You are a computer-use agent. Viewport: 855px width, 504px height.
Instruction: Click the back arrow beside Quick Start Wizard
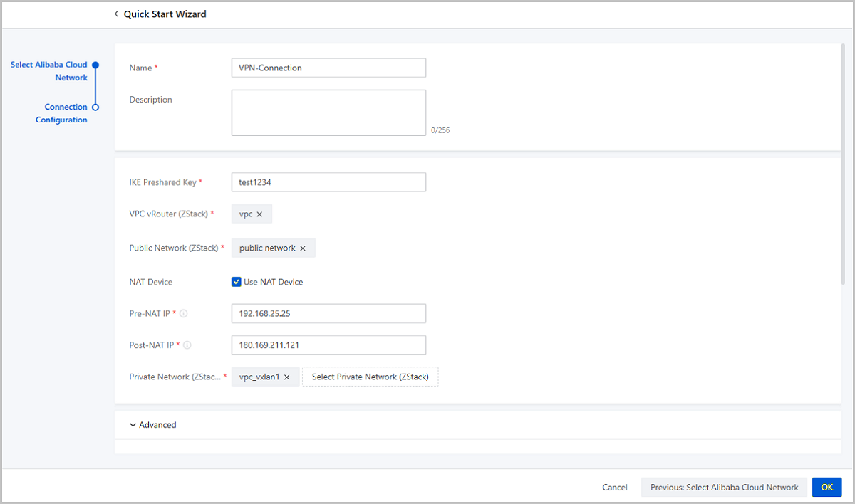pyautogui.click(x=116, y=14)
